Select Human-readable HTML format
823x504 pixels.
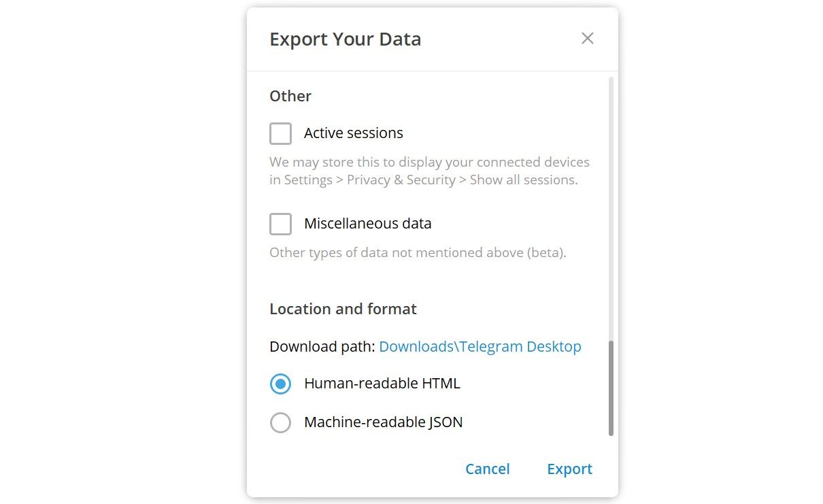280,384
